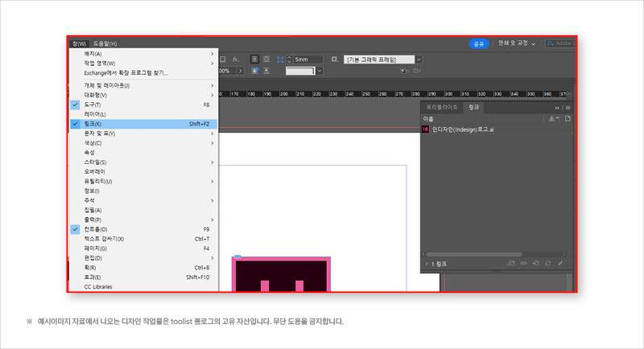Select 집필(A) menu entry

143,210
